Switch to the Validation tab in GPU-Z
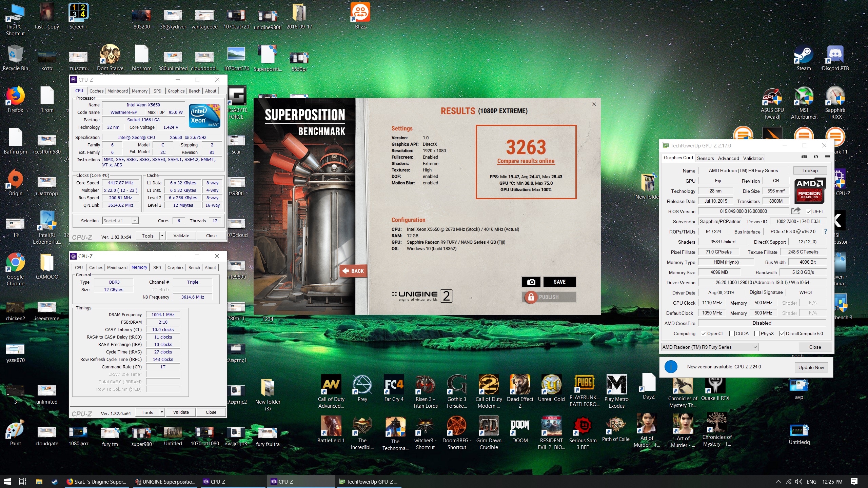The height and width of the screenshot is (488, 868). coord(753,158)
